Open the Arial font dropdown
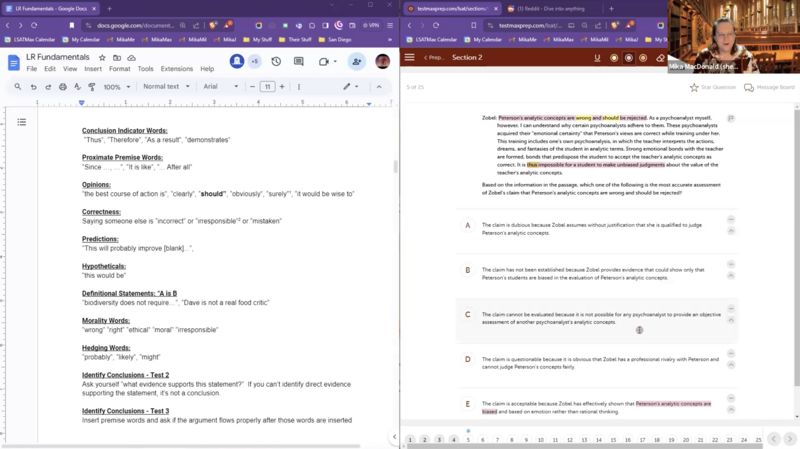The image size is (800, 449). [222, 87]
